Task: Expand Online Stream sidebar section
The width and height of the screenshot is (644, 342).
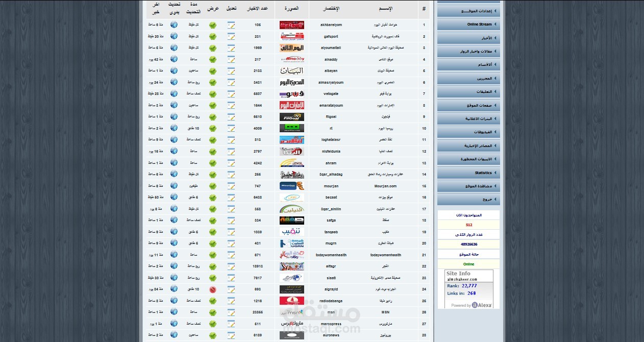Action: click(x=468, y=24)
